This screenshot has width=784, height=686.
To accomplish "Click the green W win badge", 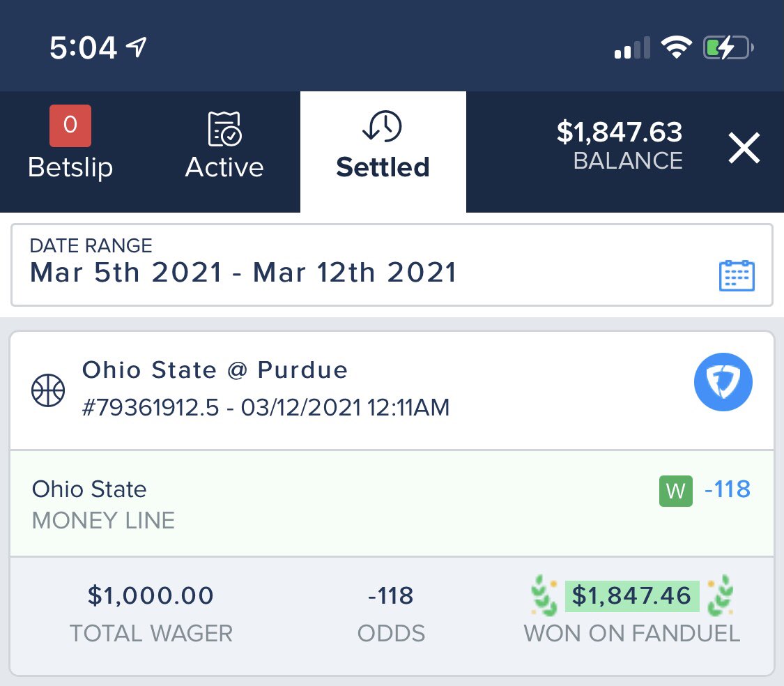I will tap(675, 491).
